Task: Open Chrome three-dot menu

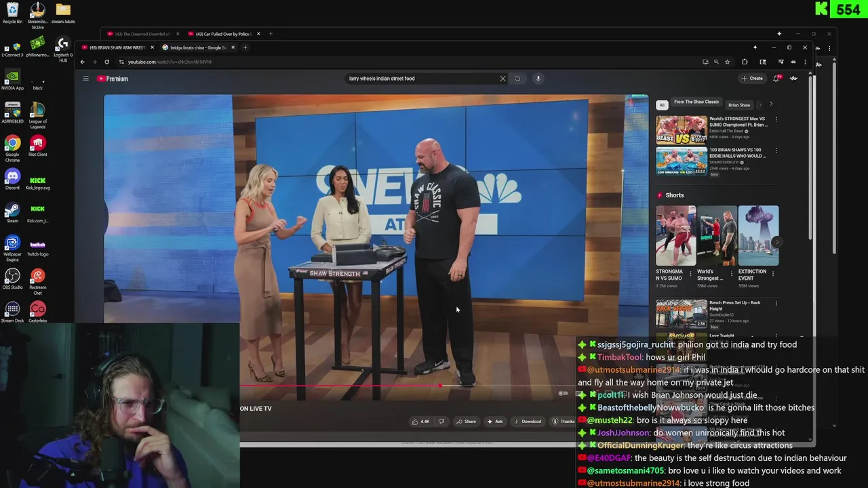Action: [805, 62]
